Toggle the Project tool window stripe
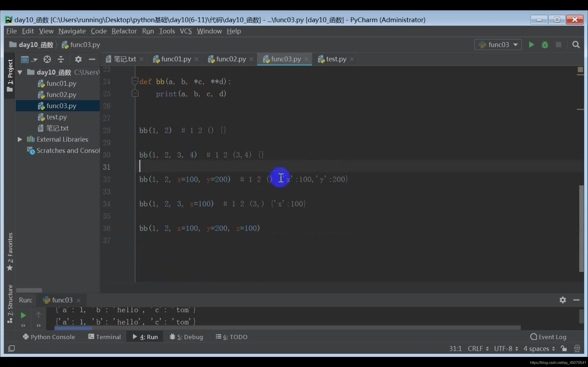Image resolution: width=588 pixels, height=367 pixels. [x=10, y=75]
